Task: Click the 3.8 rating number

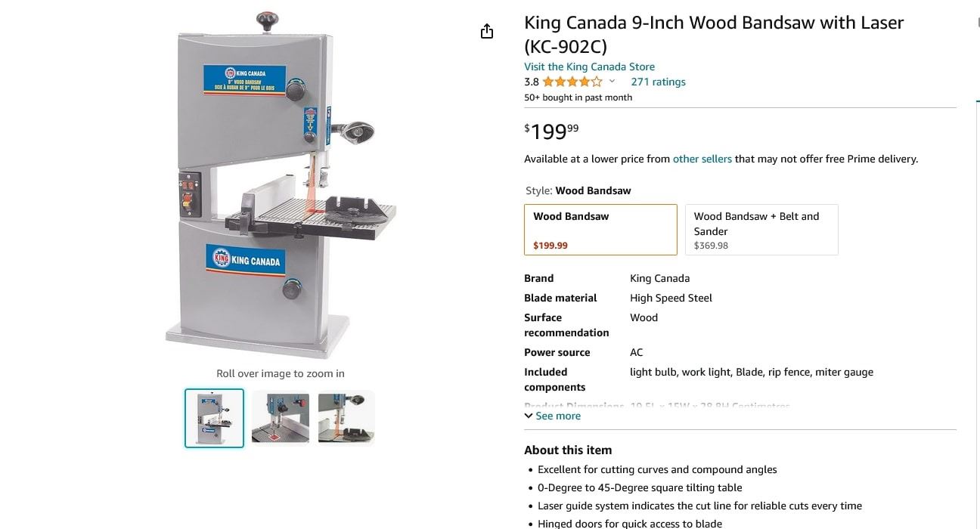Action: (x=532, y=82)
